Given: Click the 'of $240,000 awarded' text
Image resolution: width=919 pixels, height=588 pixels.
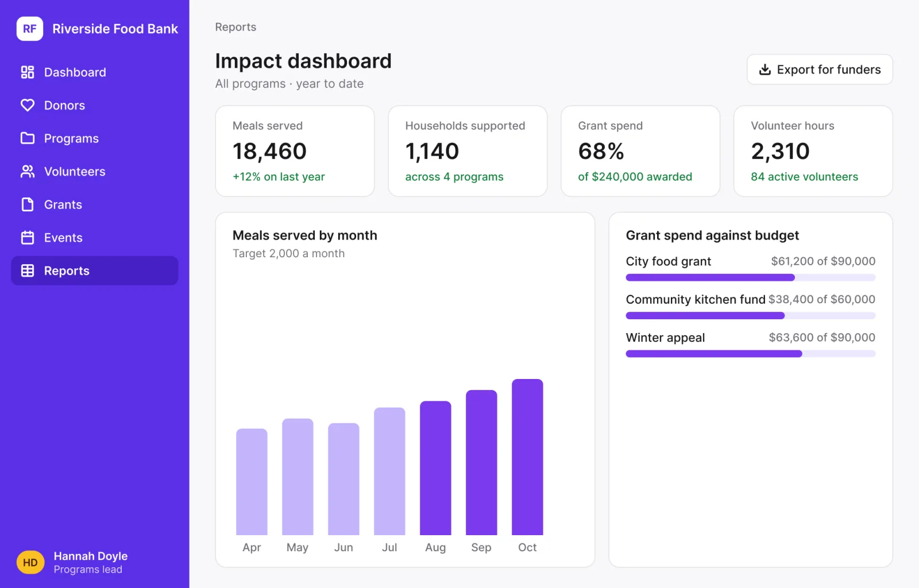Looking at the screenshot, I should (x=635, y=177).
